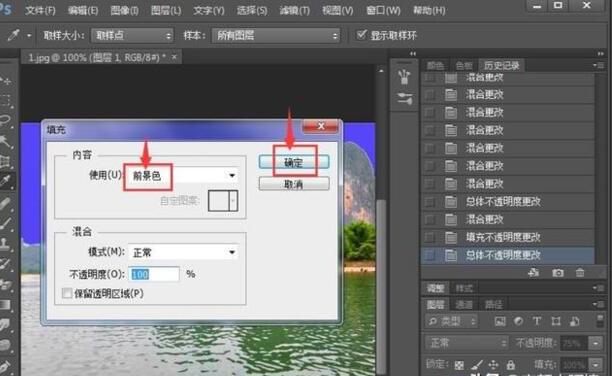Click the 自定图案 pattern swatch picker

[x=223, y=201]
